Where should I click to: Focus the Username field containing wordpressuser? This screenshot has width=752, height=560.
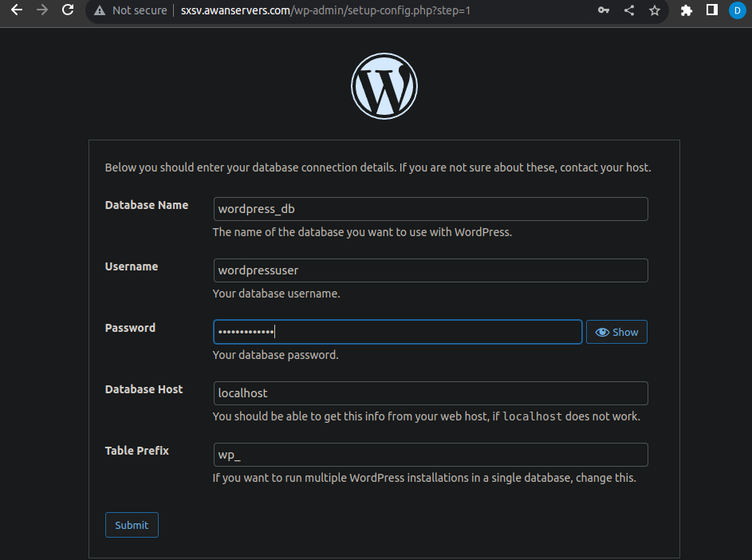[431, 270]
